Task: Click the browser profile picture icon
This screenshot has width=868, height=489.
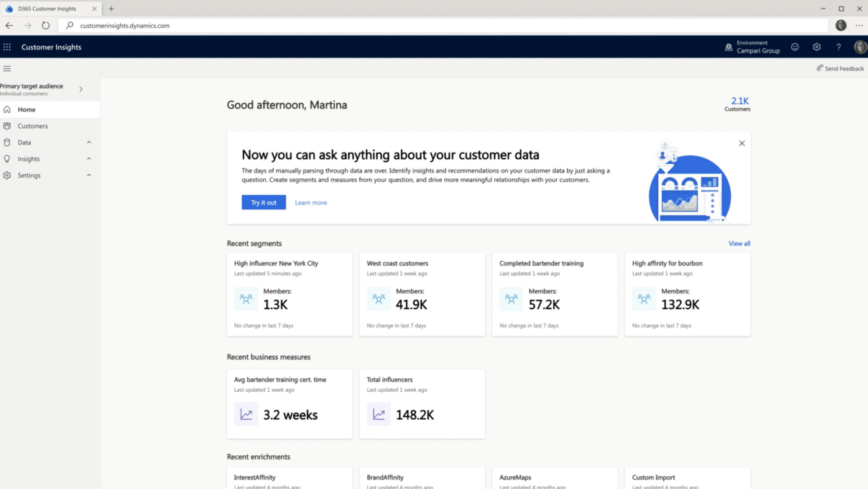Action: 841,25
